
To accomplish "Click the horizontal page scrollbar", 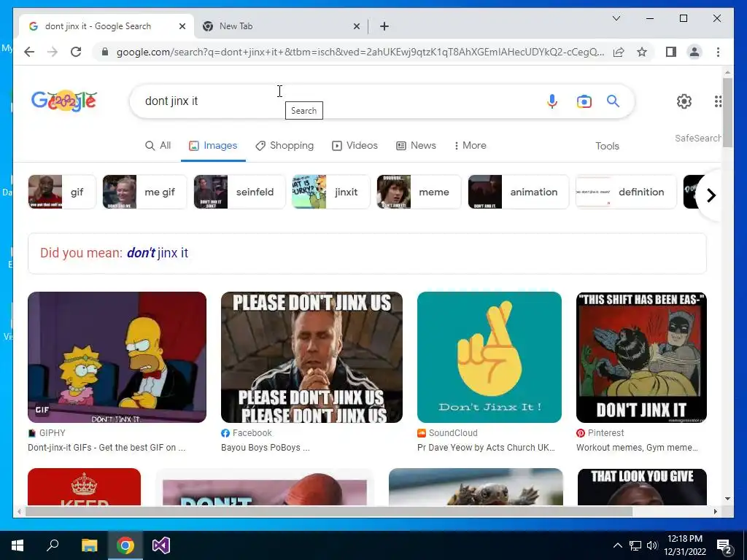I will tap(329, 511).
